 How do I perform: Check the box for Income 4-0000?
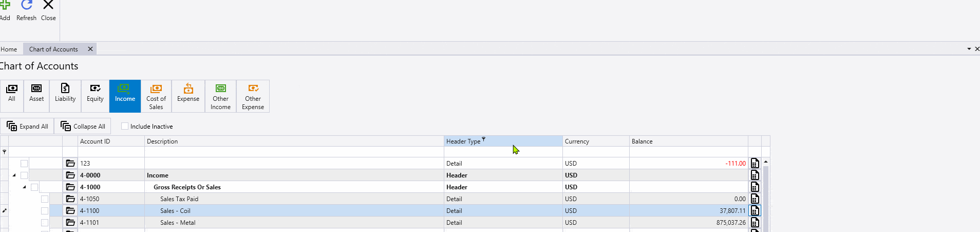pos(24,175)
